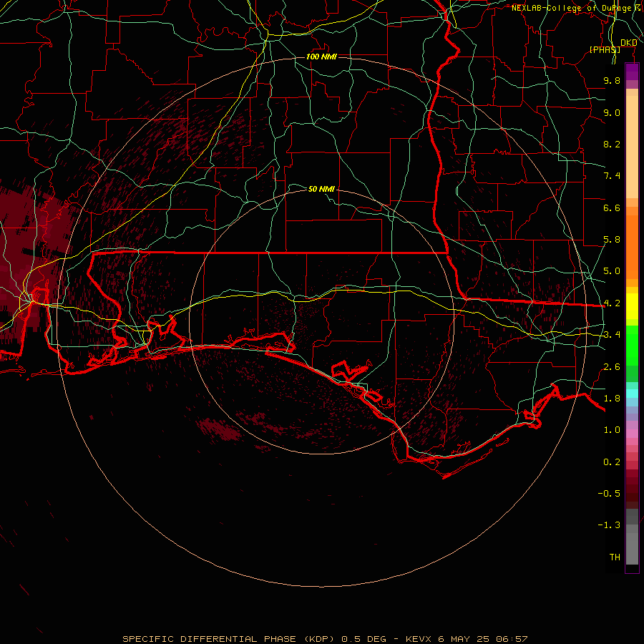The image size is (644, 644).
Task: Pick the cyan segment of the color bar
Action: pyautogui.click(x=632, y=394)
